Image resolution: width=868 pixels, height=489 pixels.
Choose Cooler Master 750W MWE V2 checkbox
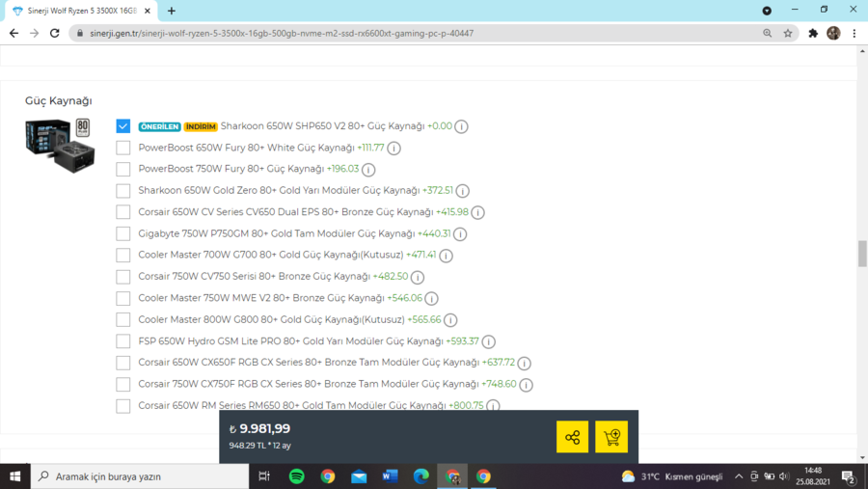pos(122,298)
